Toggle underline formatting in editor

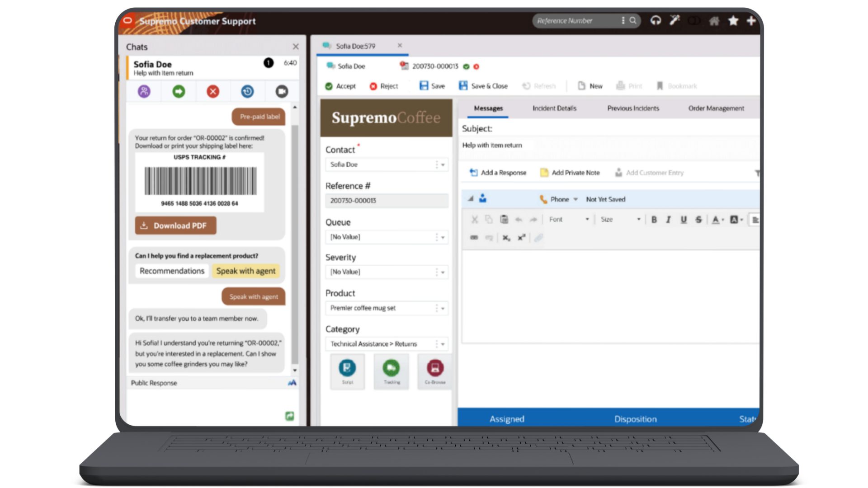click(x=684, y=220)
